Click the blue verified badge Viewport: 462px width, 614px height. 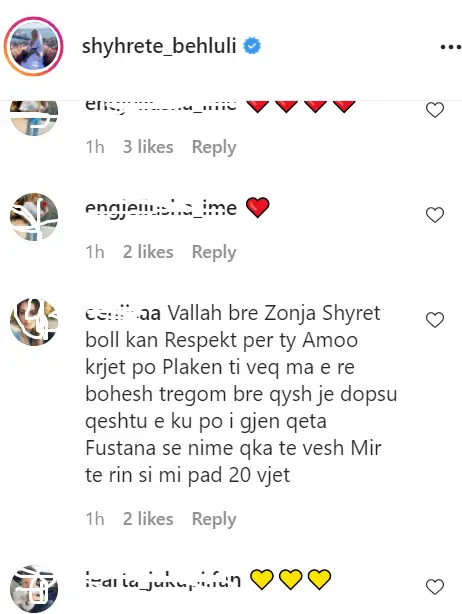[x=252, y=46]
